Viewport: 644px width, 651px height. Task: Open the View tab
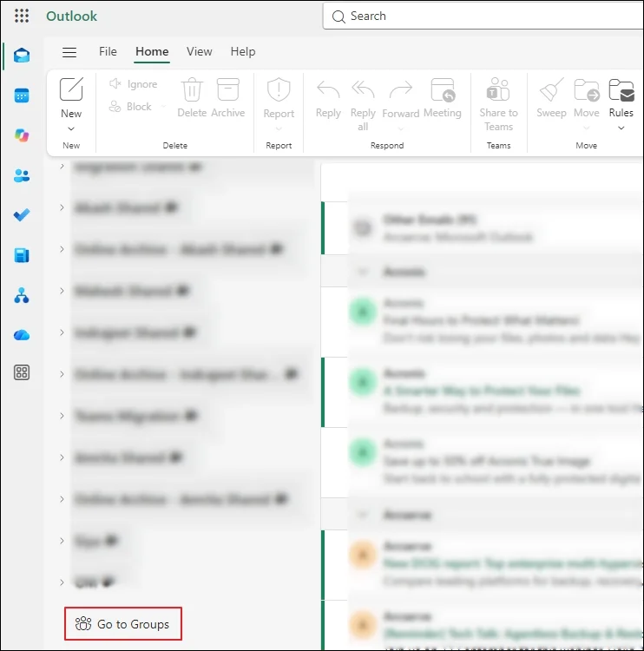pos(200,51)
